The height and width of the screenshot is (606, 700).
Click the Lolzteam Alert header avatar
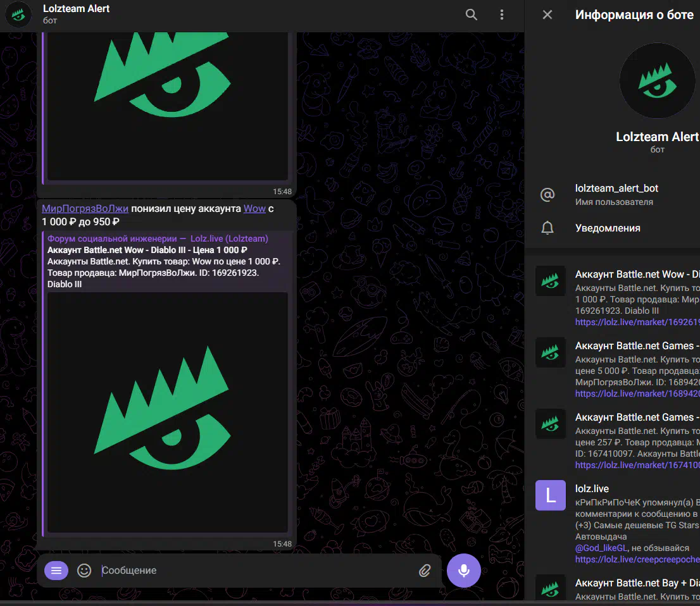(x=18, y=15)
